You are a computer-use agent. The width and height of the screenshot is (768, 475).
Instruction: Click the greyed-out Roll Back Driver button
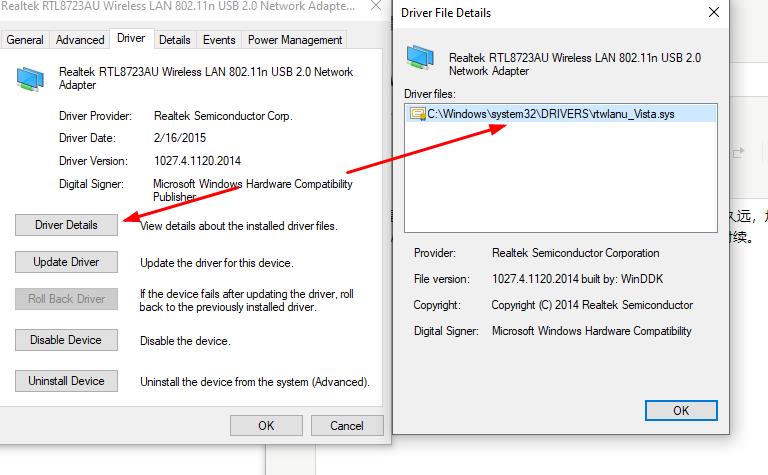point(66,299)
